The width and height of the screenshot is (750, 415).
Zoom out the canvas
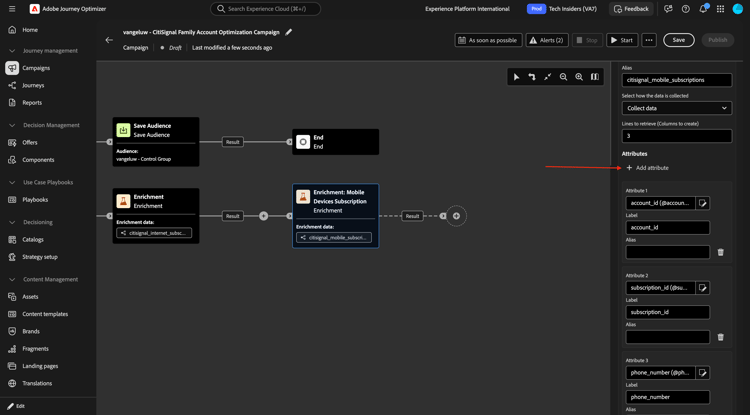pos(563,77)
